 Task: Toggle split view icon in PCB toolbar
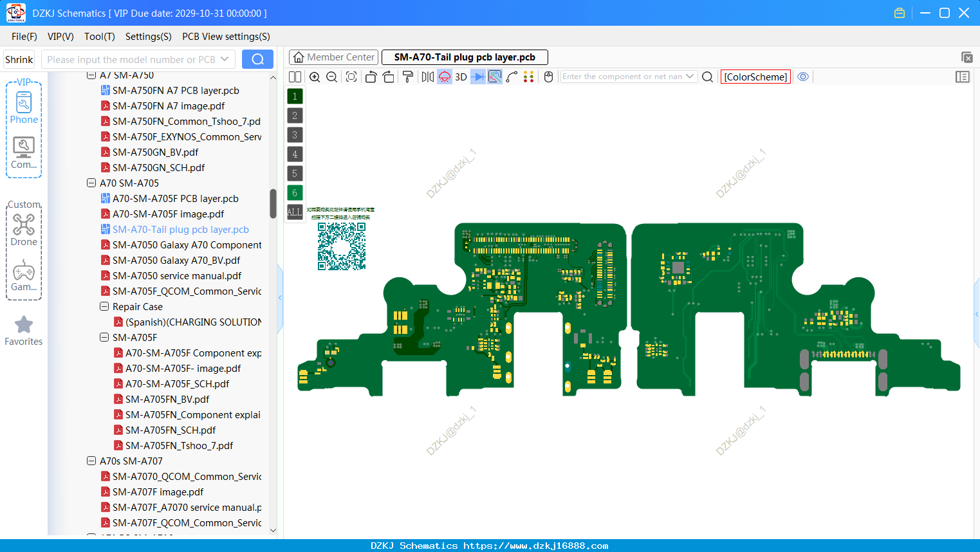(295, 77)
